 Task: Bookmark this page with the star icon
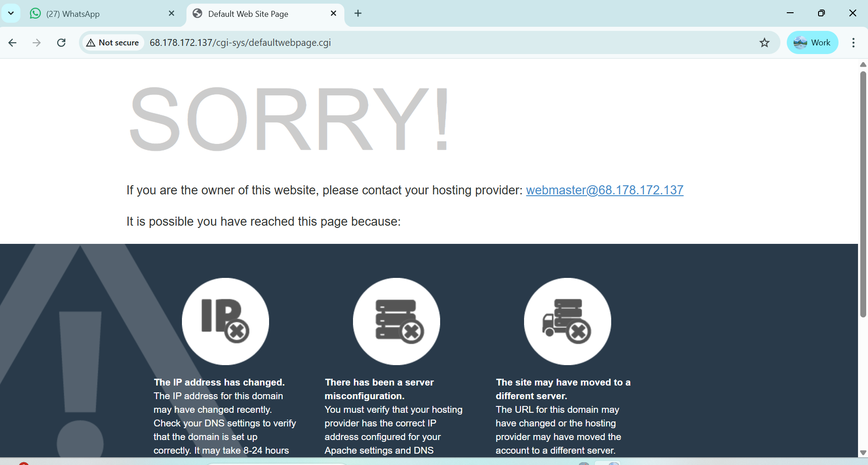pyautogui.click(x=765, y=43)
